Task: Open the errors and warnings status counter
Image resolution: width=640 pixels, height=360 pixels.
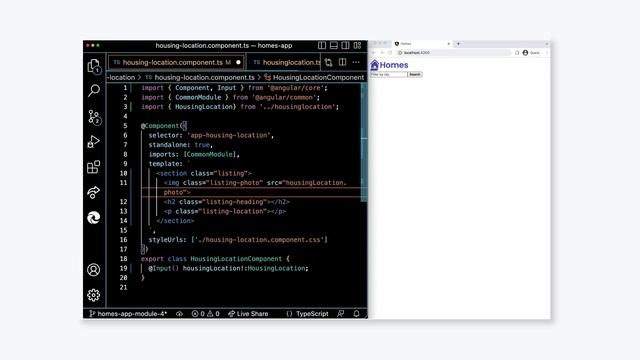Action: (x=206, y=313)
